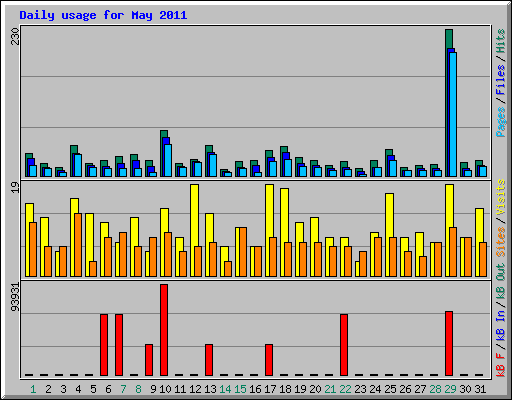This screenshot has width=512, height=400.
Task: Select day 10 on the x-axis
Action: click(x=165, y=389)
